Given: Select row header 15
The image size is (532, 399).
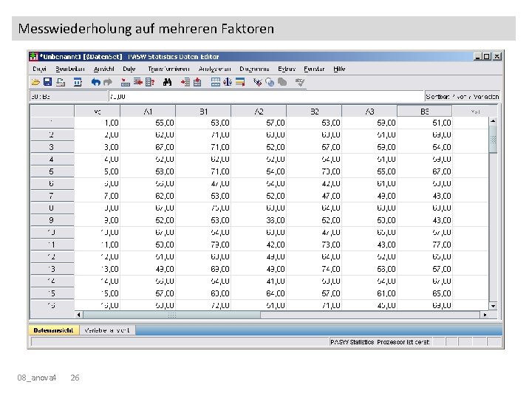Looking at the screenshot, I should (x=52, y=293).
